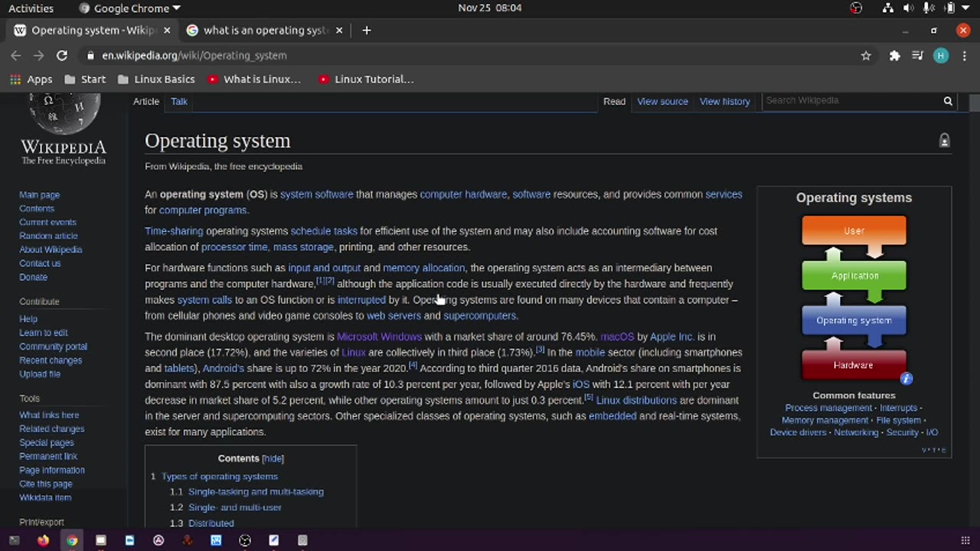The width and height of the screenshot is (980, 551).
Task: Click the info icon on the OS diagram
Action: click(906, 379)
